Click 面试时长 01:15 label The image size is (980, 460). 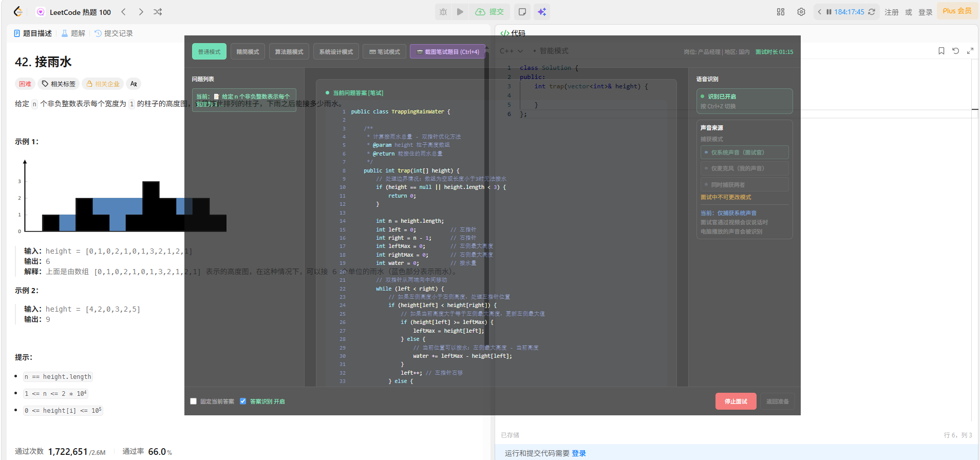coord(774,52)
